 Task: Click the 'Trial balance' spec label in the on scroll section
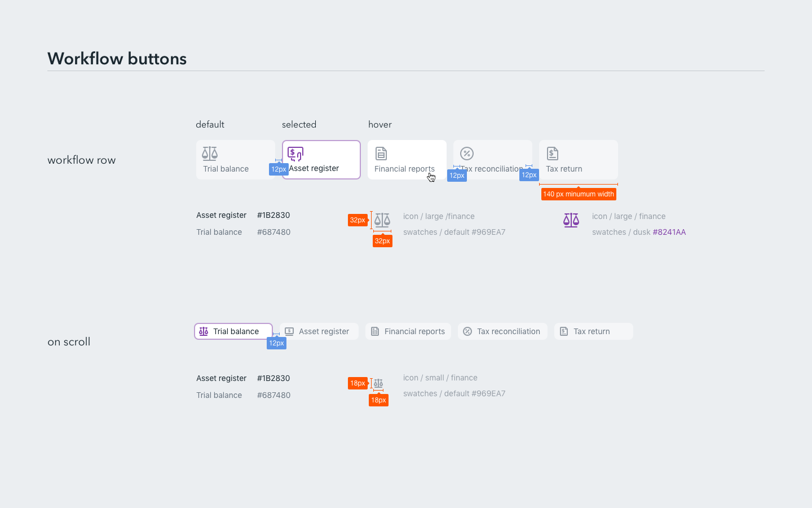coord(219,395)
